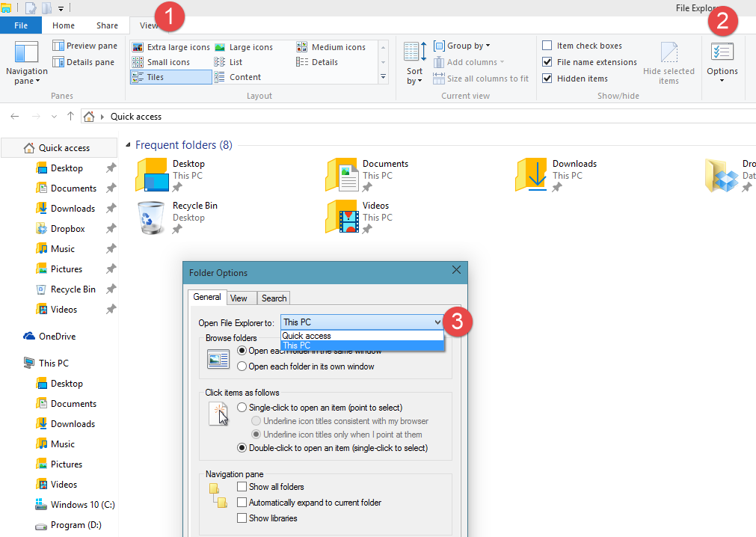This screenshot has height=537, width=756.
Task: Close the Folder Options dialog
Action: click(x=456, y=270)
